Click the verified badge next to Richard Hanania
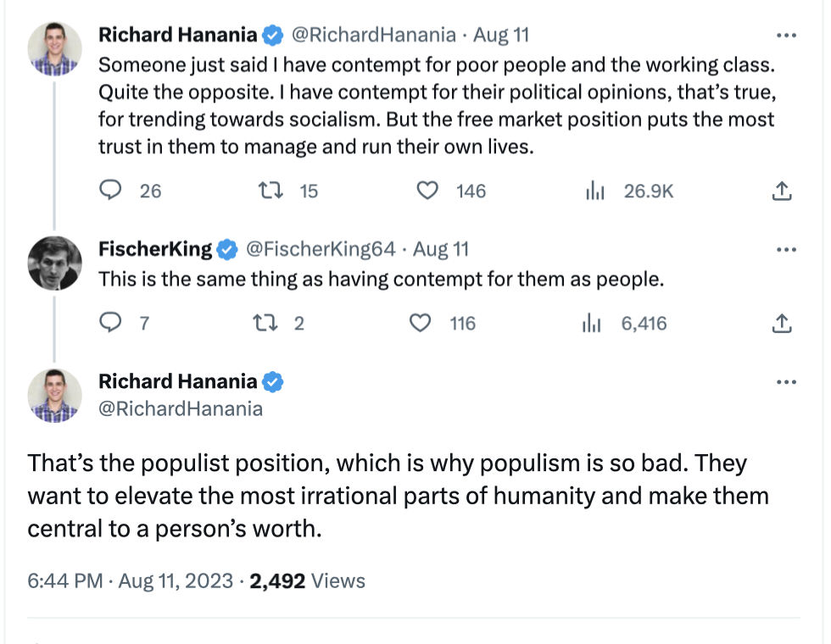Image resolution: width=831 pixels, height=644 pixels. [x=271, y=35]
